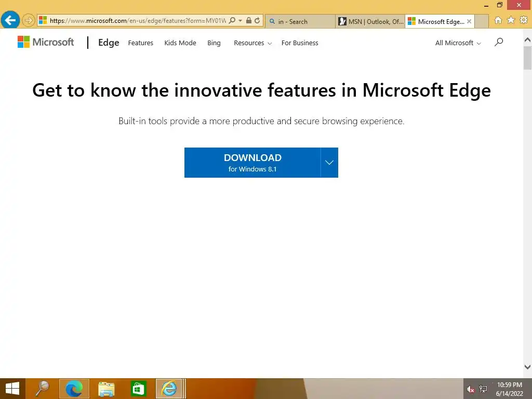Expand the download options chevron
This screenshot has height=399, width=532.
click(329, 163)
